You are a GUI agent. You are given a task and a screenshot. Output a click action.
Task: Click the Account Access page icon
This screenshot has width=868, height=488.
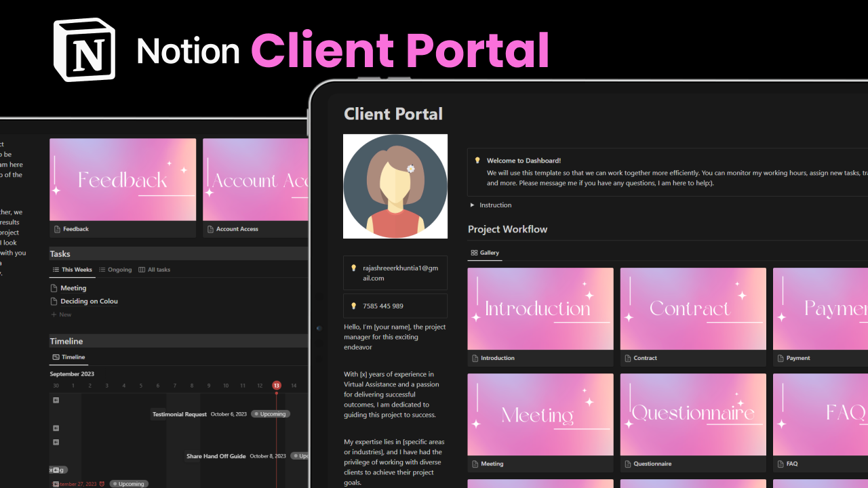(211, 229)
